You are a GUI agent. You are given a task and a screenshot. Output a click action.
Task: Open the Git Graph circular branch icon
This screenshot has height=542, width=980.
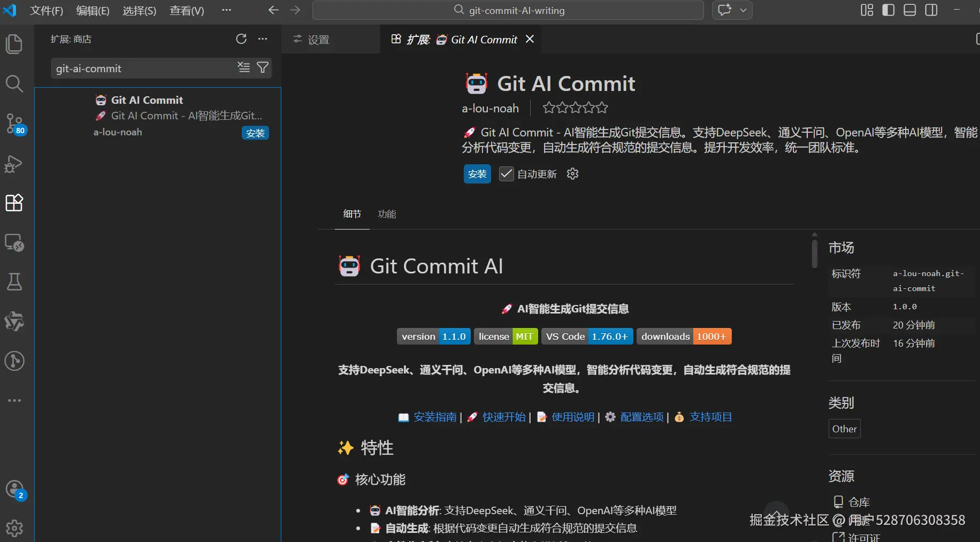(x=14, y=361)
